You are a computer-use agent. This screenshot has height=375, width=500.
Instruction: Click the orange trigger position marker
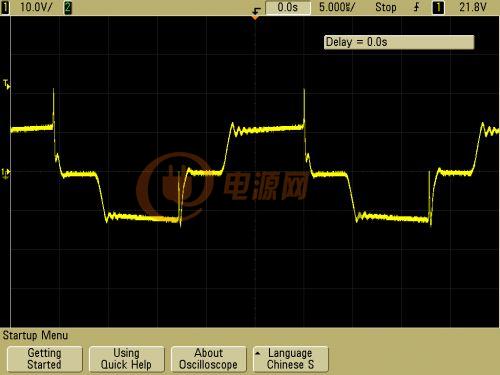click(255, 18)
